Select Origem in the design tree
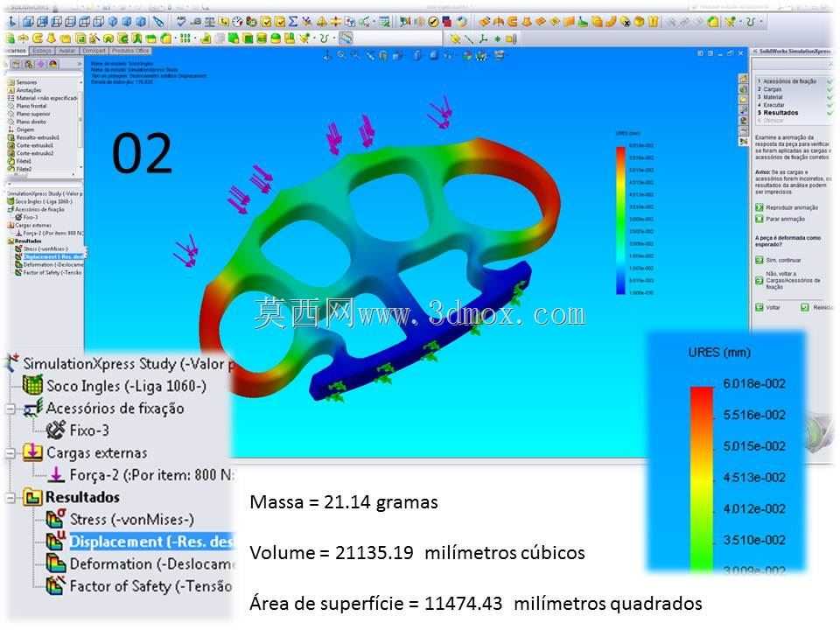Image resolution: width=840 pixels, height=630 pixels. (21, 129)
